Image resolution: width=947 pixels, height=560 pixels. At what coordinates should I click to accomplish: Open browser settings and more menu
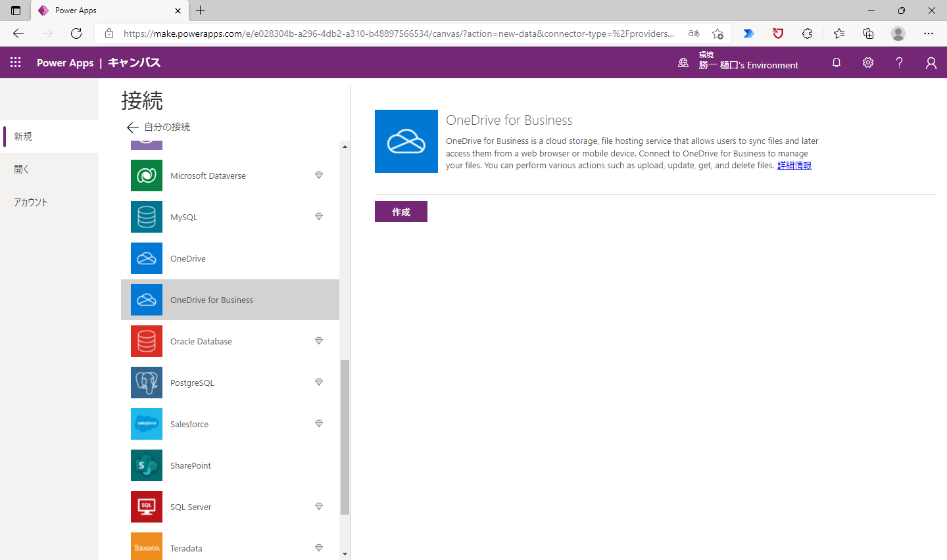929,34
